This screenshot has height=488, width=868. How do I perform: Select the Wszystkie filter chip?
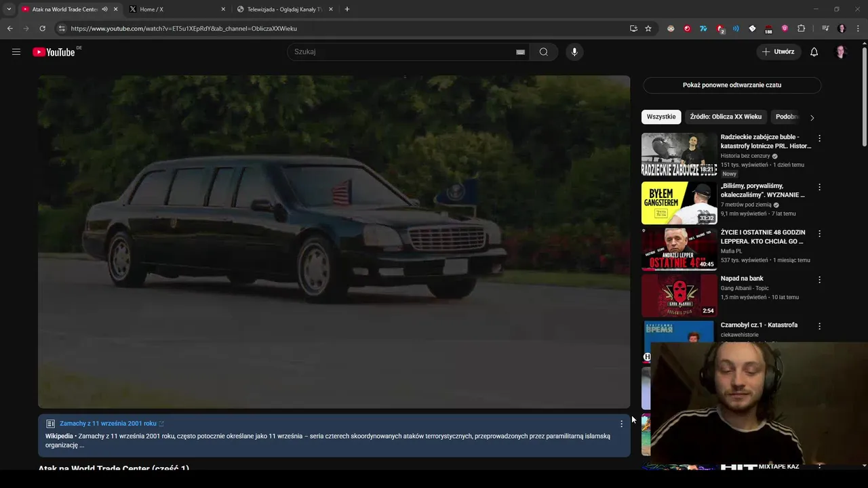[x=661, y=117]
